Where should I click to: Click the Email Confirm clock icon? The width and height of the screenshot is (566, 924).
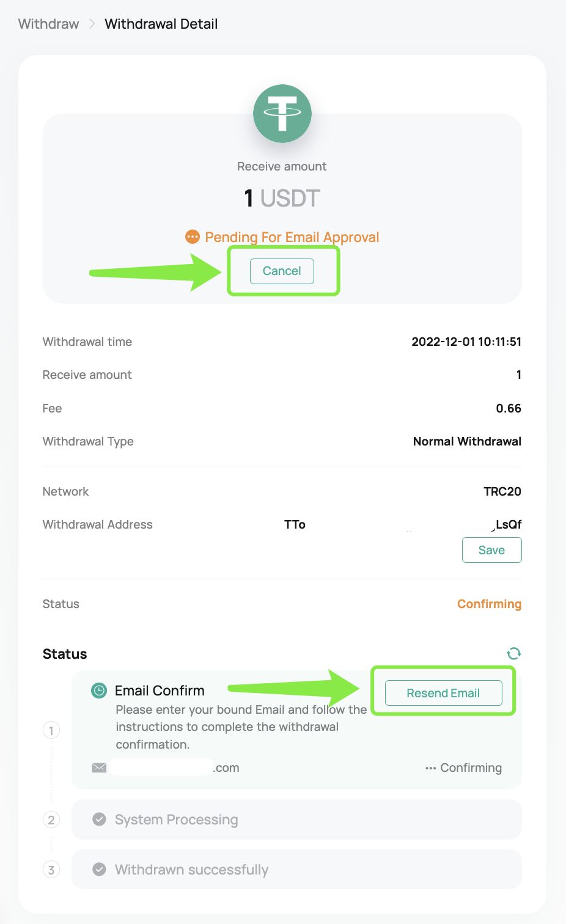tap(99, 691)
